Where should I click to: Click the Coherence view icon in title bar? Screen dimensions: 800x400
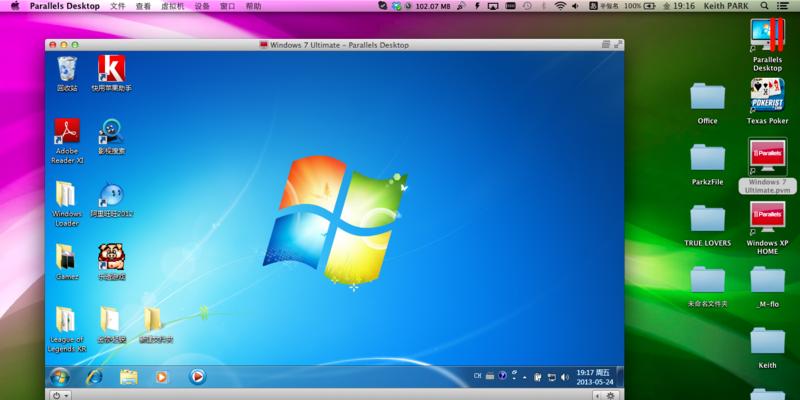point(606,44)
